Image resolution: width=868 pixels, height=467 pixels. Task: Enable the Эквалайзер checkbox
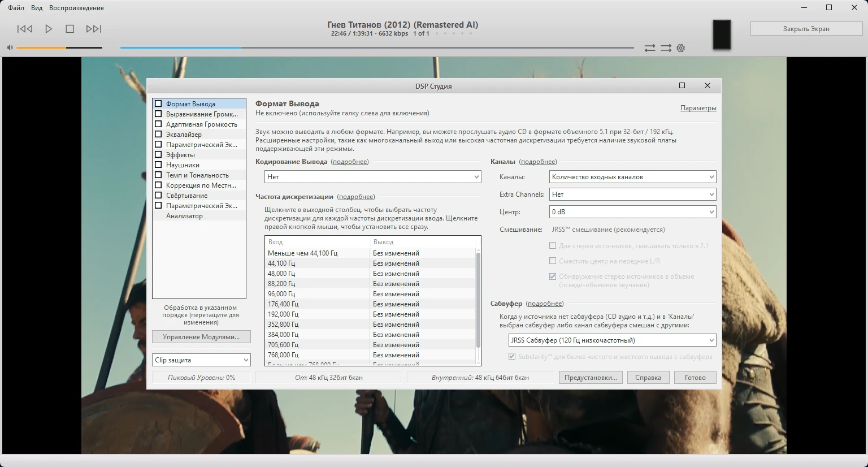158,135
